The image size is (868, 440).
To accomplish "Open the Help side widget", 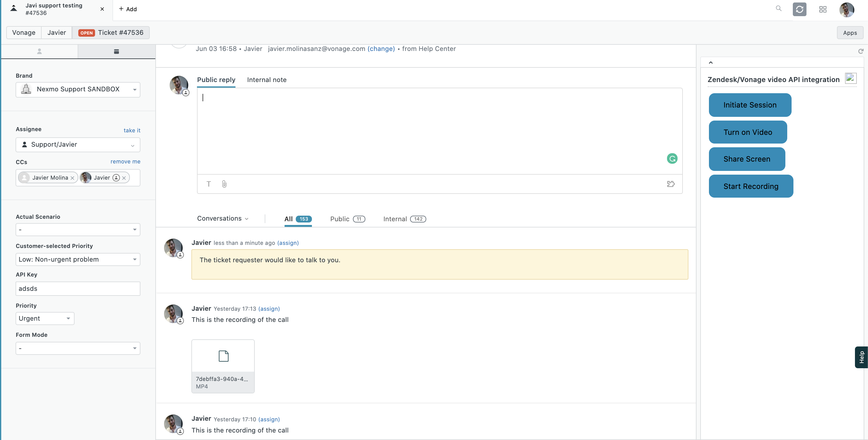I will pos(861,357).
